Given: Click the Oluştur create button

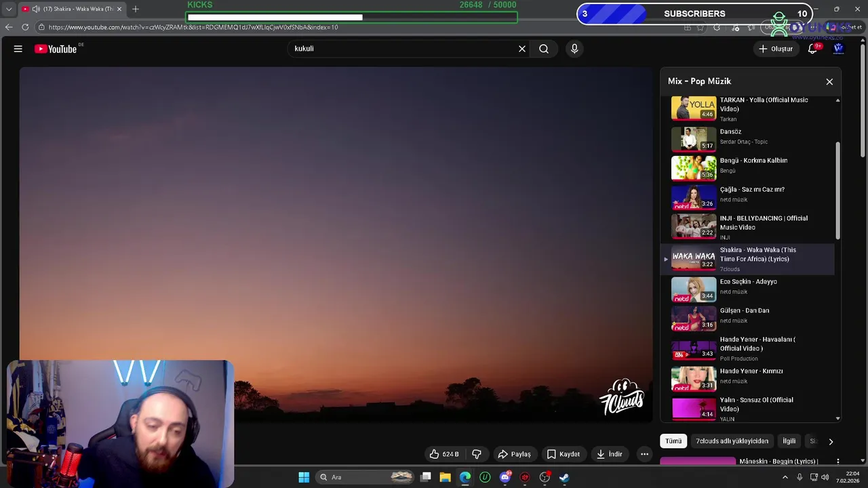Looking at the screenshot, I should 776,49.
